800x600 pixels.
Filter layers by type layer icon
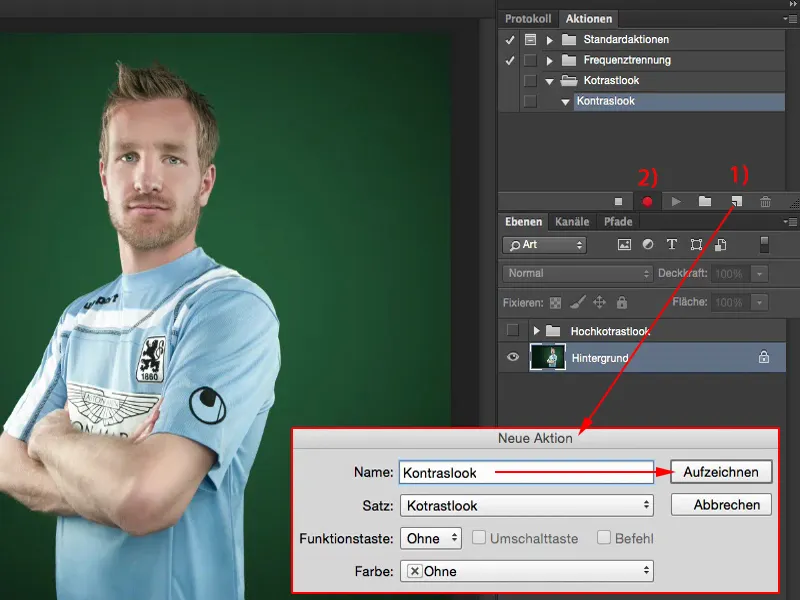pos(671,244)
